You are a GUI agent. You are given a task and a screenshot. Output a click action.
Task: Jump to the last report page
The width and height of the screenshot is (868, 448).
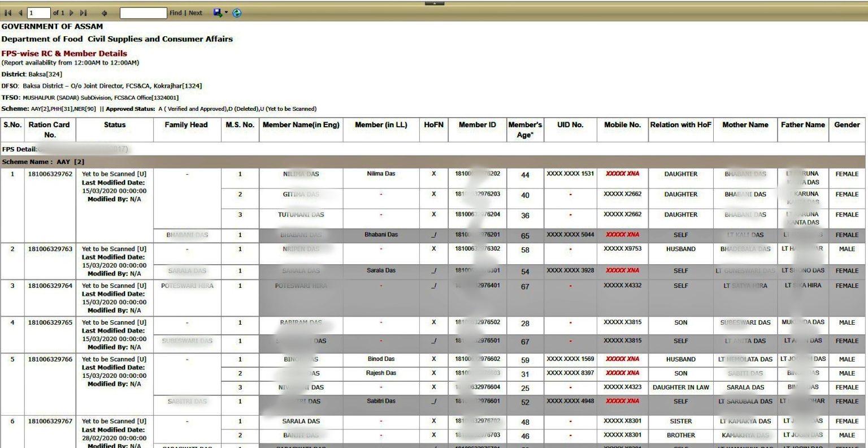[x=84, y=12]
